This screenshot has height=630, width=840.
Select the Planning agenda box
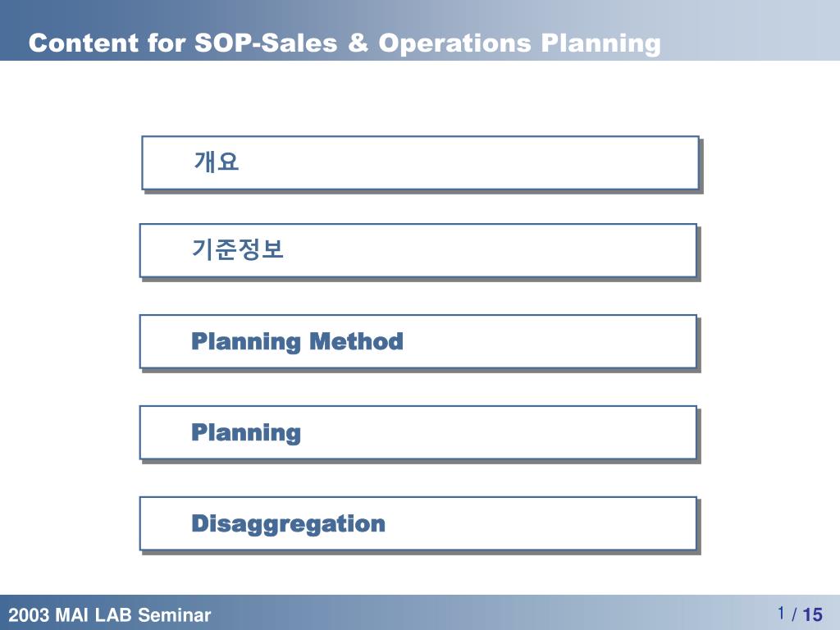[x=418, y=433]
